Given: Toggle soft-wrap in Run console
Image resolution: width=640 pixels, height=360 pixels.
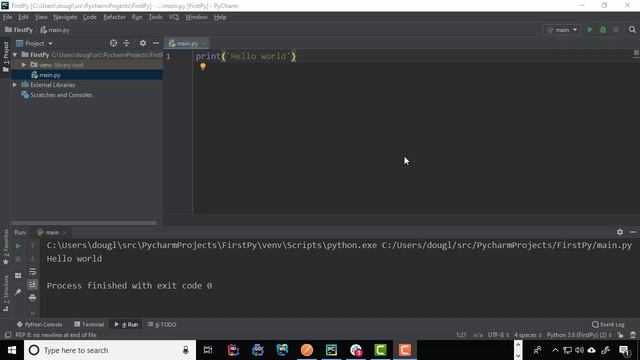Looking at the screenshot, I should coord(33,272).
